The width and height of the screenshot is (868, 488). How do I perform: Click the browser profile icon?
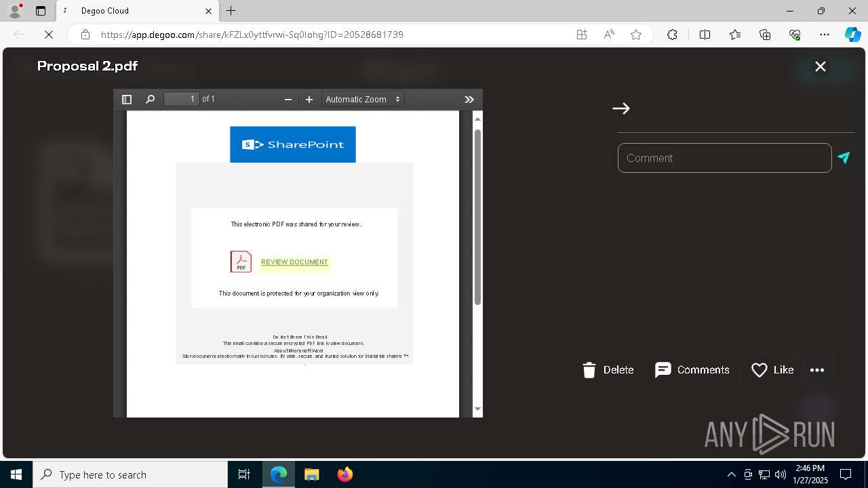15,11
